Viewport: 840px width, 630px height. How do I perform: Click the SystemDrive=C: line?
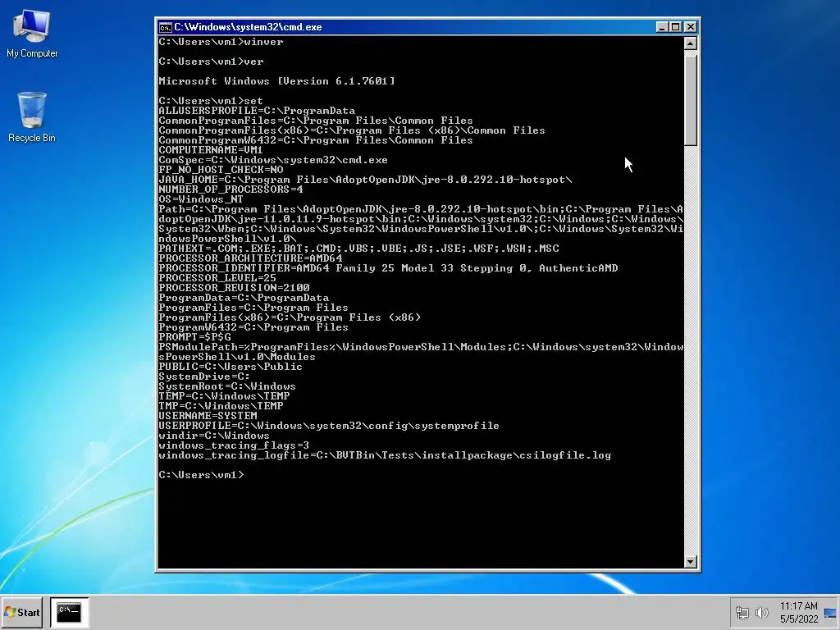pyautogui.click(x=204, y=377)
